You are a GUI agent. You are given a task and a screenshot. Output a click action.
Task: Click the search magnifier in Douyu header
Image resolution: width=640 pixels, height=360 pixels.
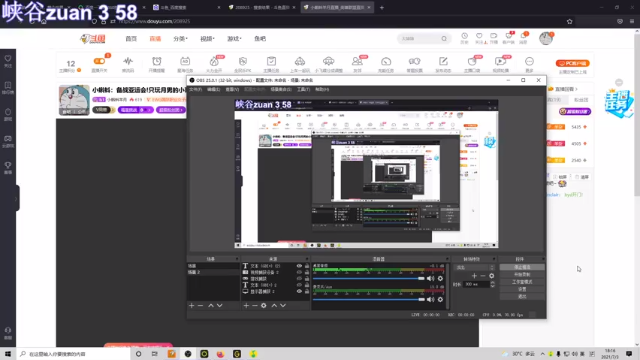coord(444,38)
